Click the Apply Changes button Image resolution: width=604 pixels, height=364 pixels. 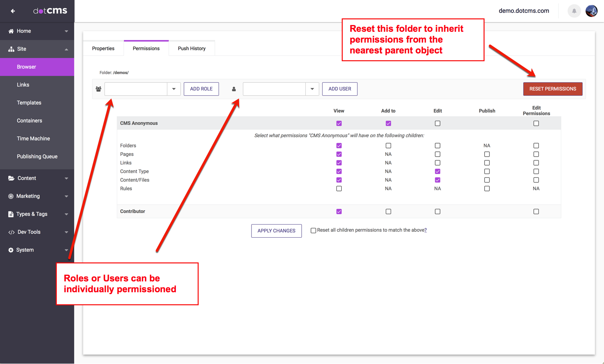tap(276, 231)
